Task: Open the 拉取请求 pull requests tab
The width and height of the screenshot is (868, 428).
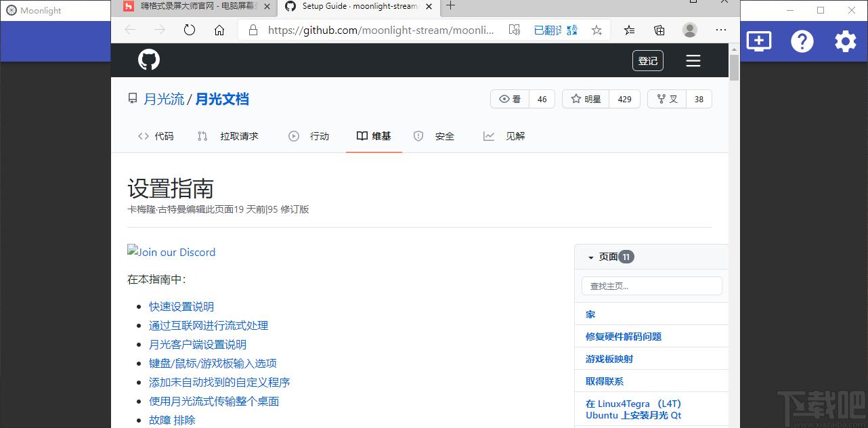Action: click(228, 136)
